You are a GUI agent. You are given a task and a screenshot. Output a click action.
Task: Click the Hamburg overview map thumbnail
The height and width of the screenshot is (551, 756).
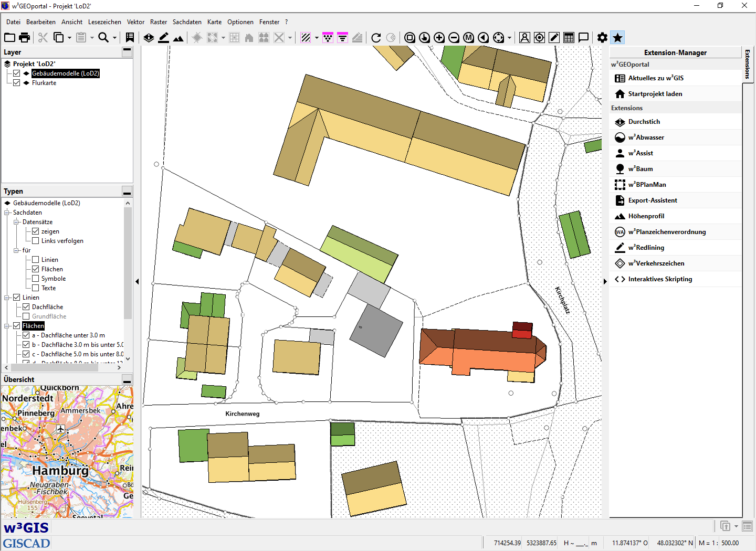67,452
